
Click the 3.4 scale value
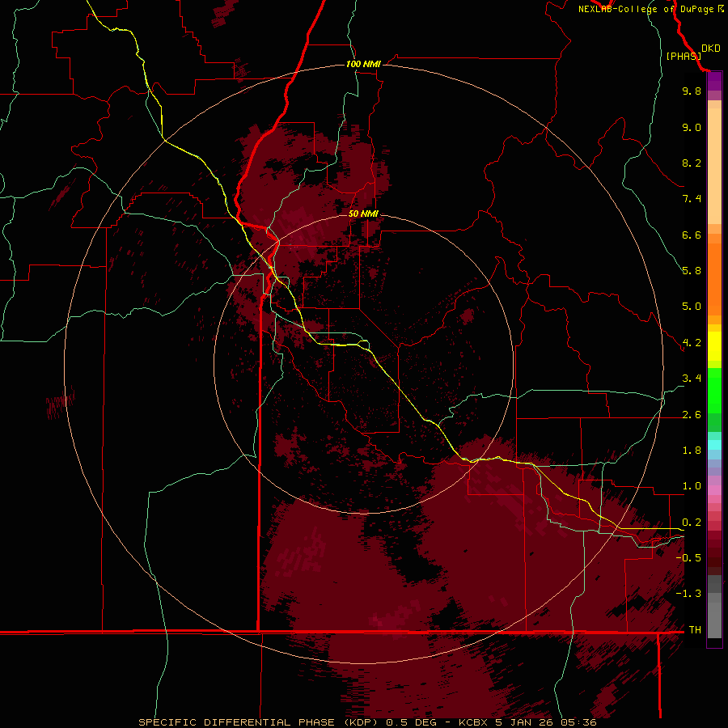(692, 379)
